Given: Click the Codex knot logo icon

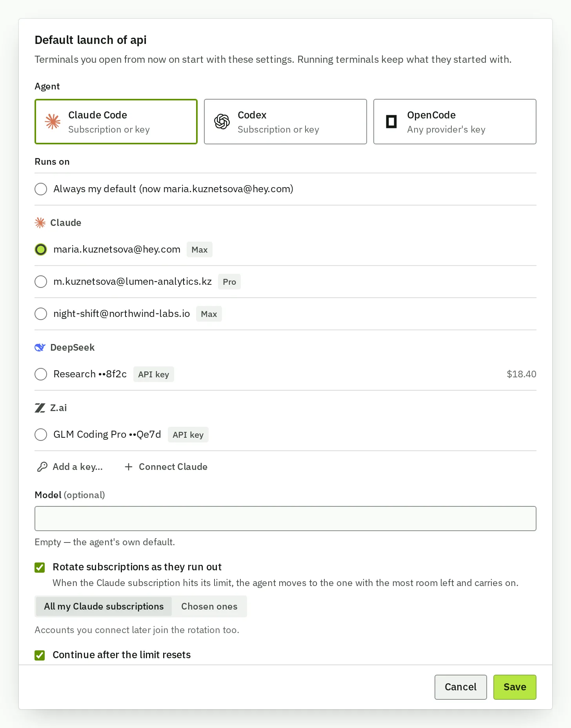Looking at the screenshot, I should pyautogui.click(x=222, y=122).
